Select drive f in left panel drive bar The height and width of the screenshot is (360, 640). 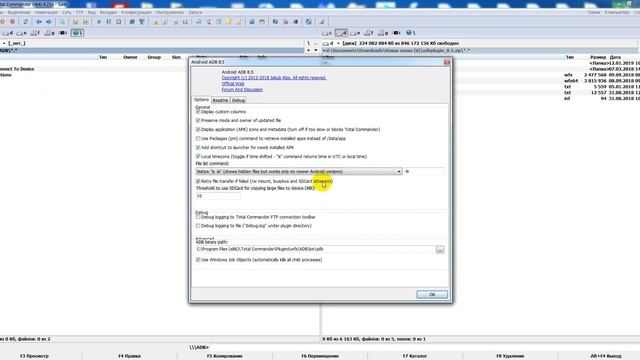pos(35,33)
